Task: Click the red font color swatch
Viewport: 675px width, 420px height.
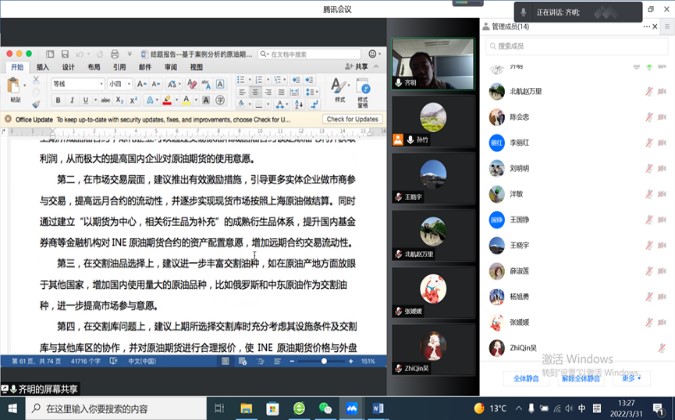Action: [x=167, y=100]
